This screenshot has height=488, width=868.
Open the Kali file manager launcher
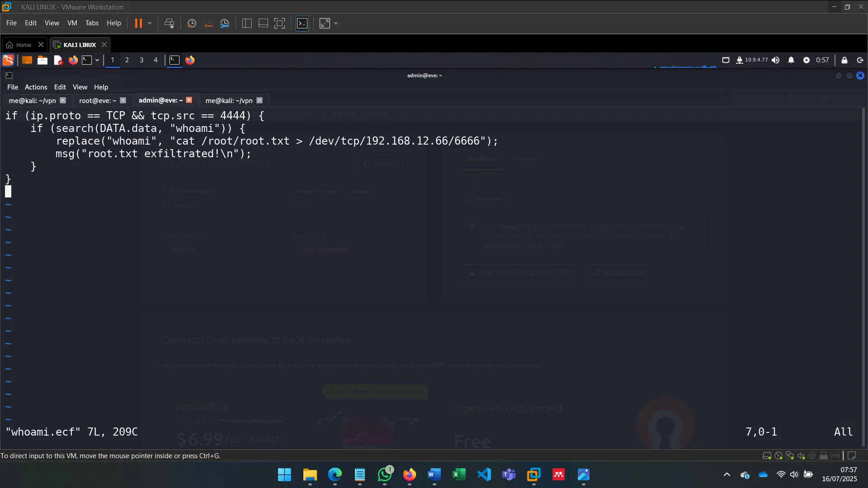[x=42, y=60]
